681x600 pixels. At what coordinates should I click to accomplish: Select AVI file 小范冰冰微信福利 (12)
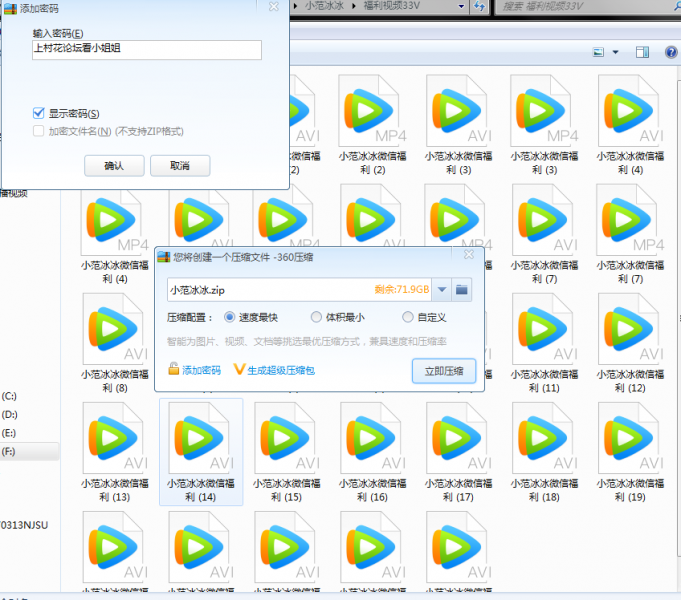630,343
